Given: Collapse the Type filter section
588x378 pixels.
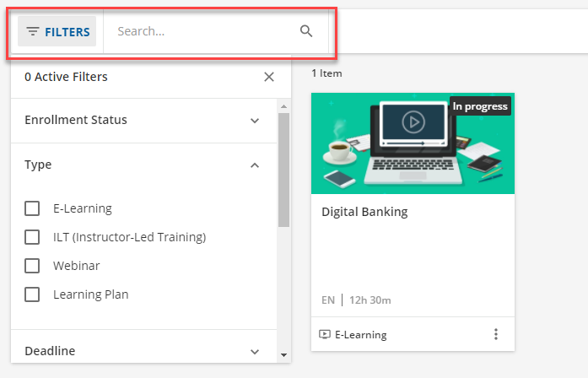Looking at the screenshot, I should pos(143,165).
